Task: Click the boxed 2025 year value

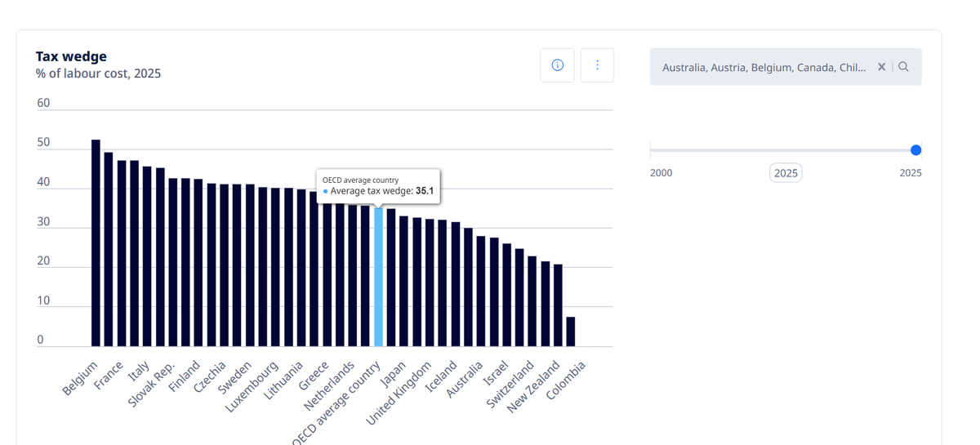Action: point(786,173)
